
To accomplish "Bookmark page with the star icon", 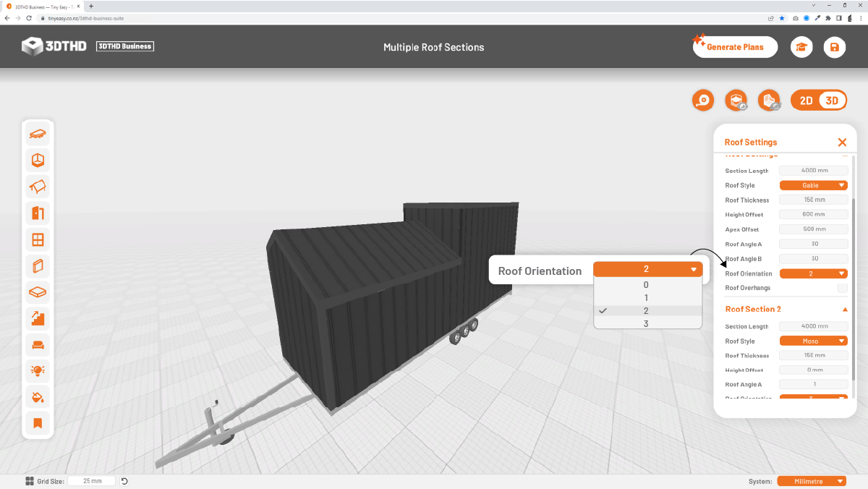I will pyautogui.click(x=782, y=18).
